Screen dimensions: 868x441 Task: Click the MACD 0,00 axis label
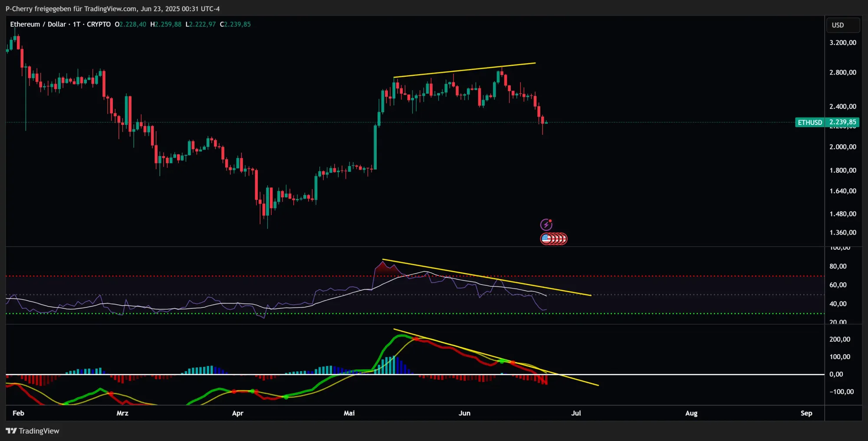[x=836, y=374]
